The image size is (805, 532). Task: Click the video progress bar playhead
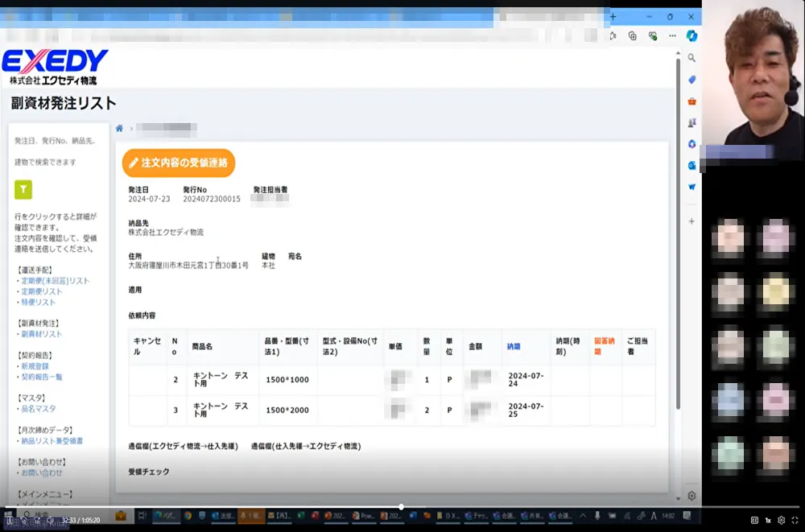point(401,507)
